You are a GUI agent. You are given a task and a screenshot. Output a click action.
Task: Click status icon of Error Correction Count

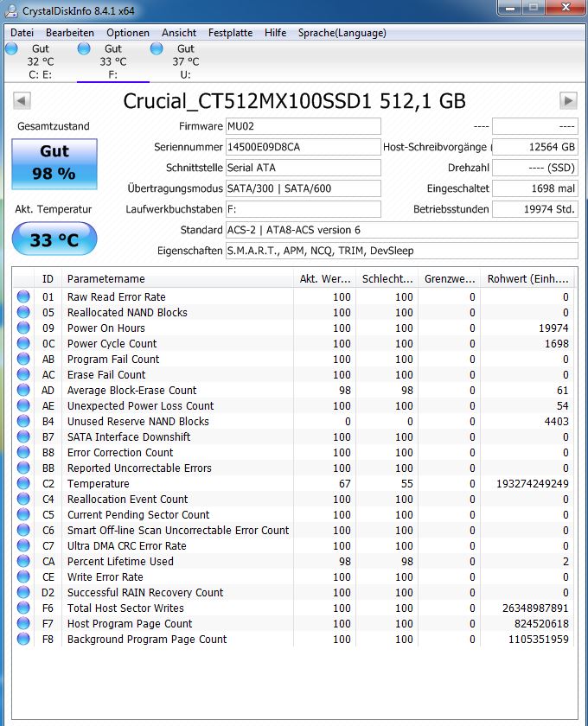tap(23, 452)
